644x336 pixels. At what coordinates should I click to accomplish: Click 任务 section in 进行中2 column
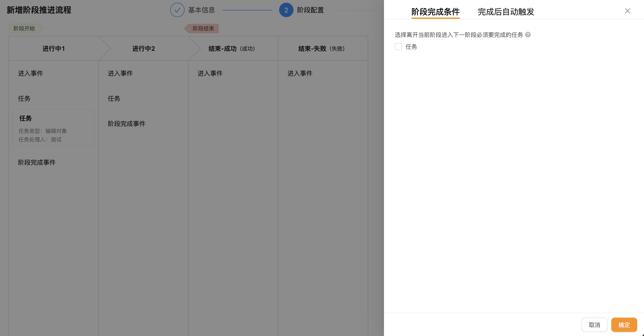[114, 99]
